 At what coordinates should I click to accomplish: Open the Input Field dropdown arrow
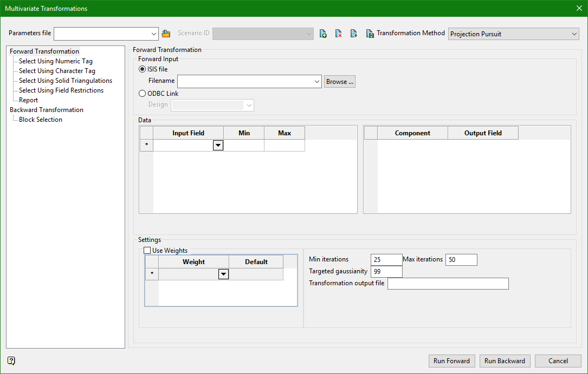pos(218,145)
